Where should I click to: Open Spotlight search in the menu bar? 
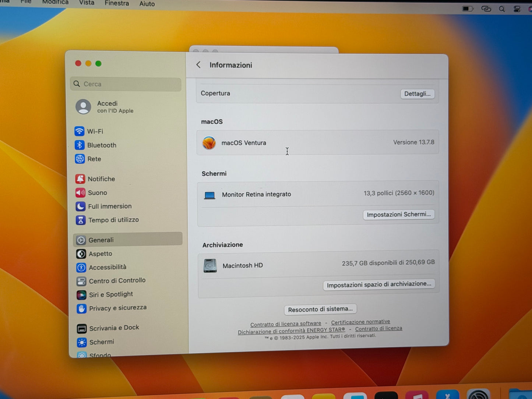coord(502,9)
